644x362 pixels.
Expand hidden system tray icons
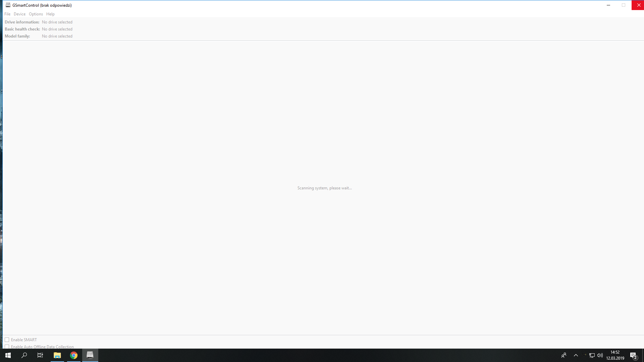[x=576, y=355]
